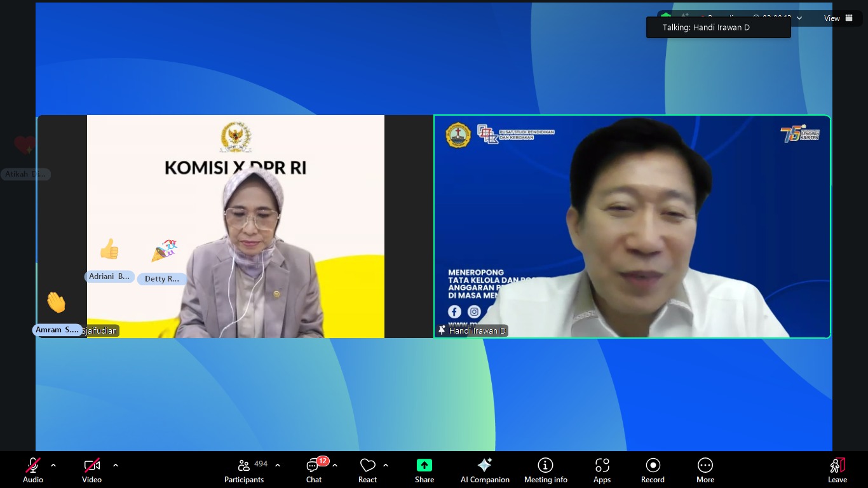Screen dimensions: 868x488
Task: Open the More options menu
Action: click(705, 470)
